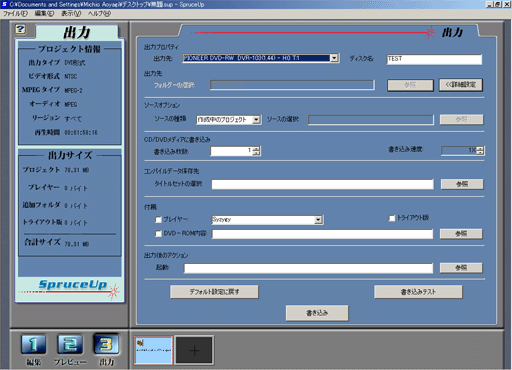Switch to step 1 編集 mode icon
512x370 pixels.
click(33, 344)
